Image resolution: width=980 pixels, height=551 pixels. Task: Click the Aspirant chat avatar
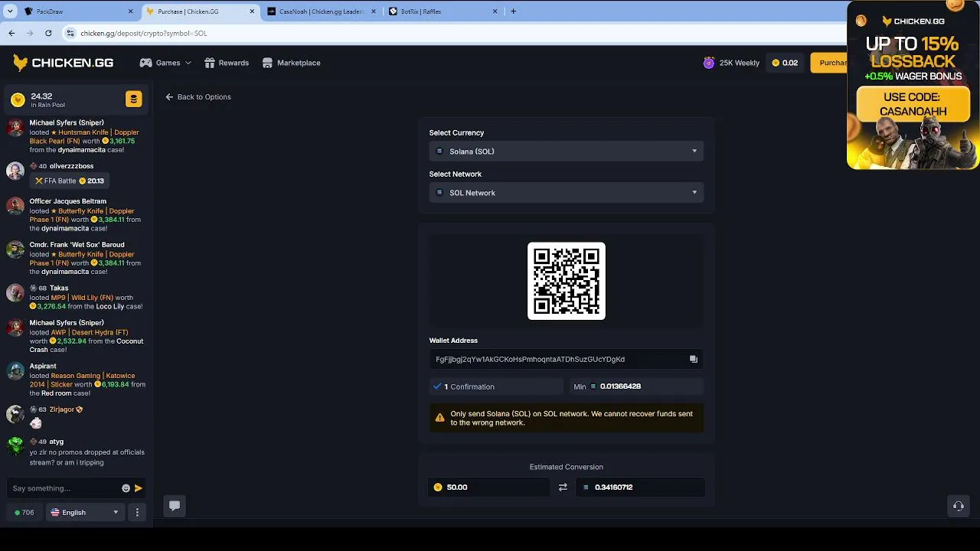15,371
